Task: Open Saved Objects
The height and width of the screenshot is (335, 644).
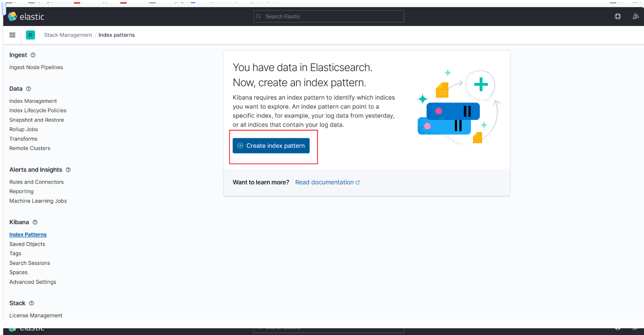Action: click(x=27, y=244)
